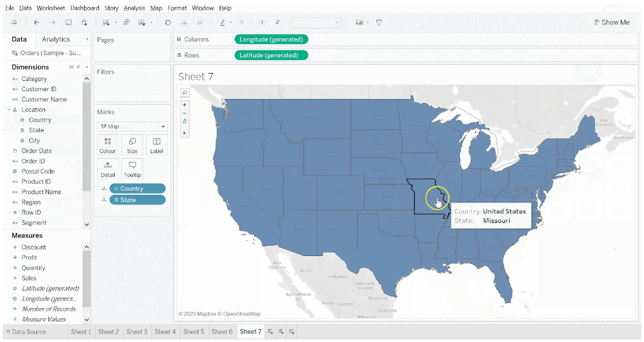Open the Analysis menu
644x342 pixels.
tap(134, 8)
